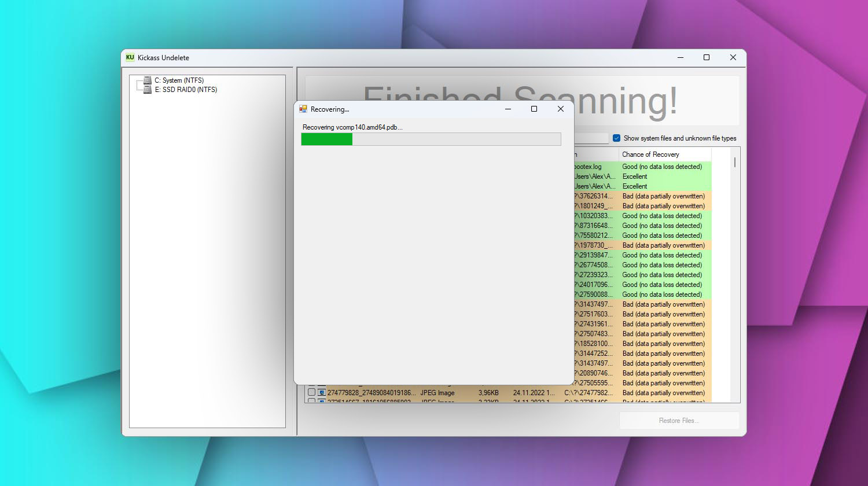The height and width of the screenshot is (486, 868).
Task: Click the recovery status of the \10320383 row
Action: [x=662, y=216]
